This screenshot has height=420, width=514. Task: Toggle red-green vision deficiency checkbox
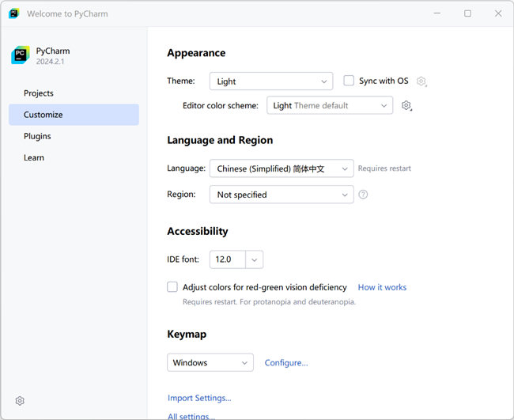click(172, 287)
